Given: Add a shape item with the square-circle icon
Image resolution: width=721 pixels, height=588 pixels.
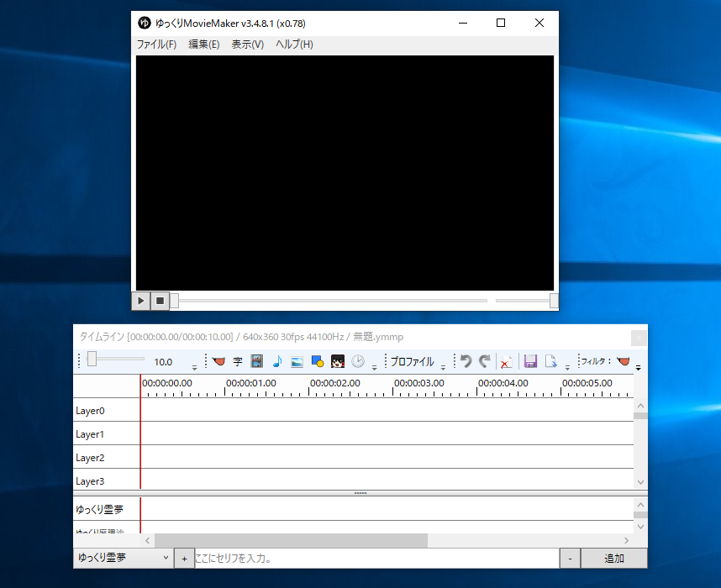Looking at the screenshot, I should point(318,361).
